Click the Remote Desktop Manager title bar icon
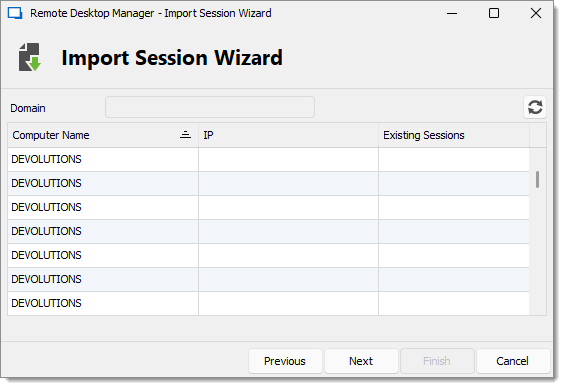This screenshot has height=388, width=564. coord(15,13)
